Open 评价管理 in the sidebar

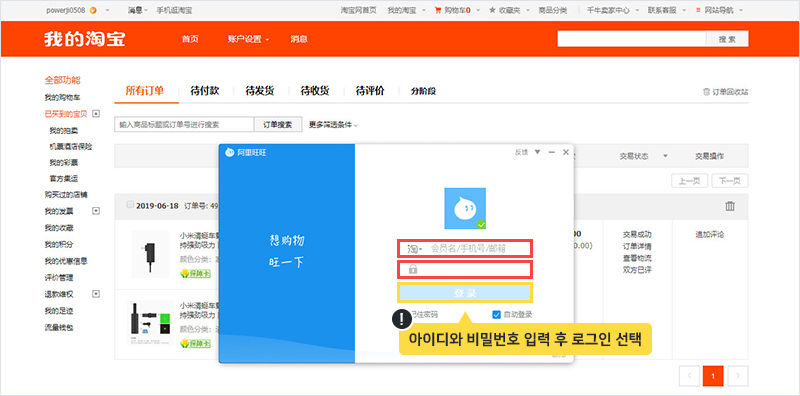pos(59,278)
